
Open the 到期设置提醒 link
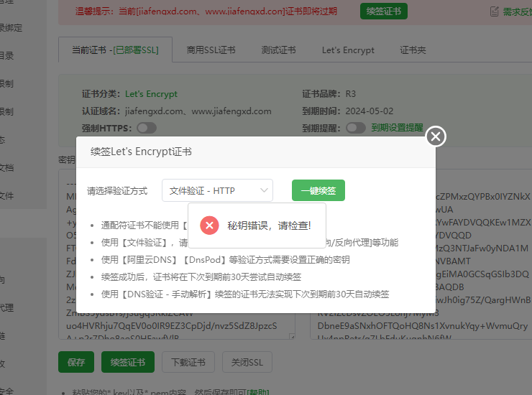tap(398, 128)
